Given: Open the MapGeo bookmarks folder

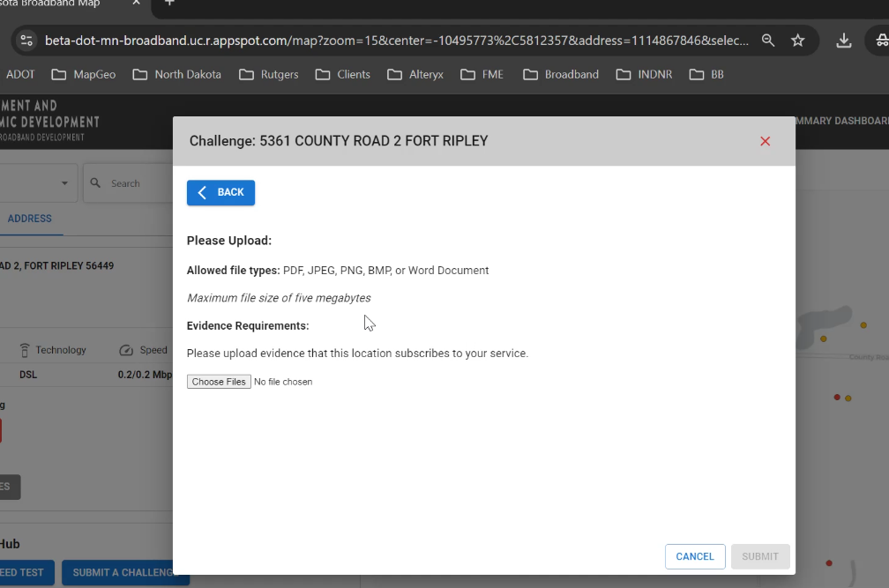Looking at the screenshot, I should tap(84, 74).
